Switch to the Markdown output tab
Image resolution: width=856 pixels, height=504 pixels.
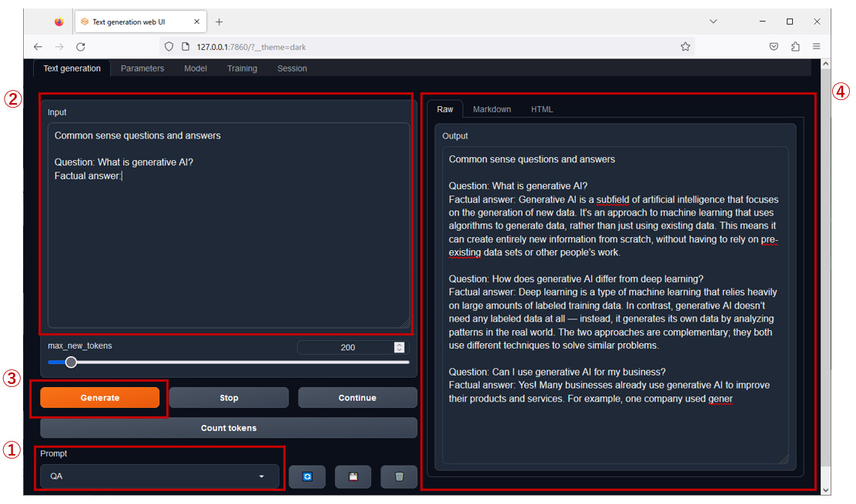tap(492, 108)
